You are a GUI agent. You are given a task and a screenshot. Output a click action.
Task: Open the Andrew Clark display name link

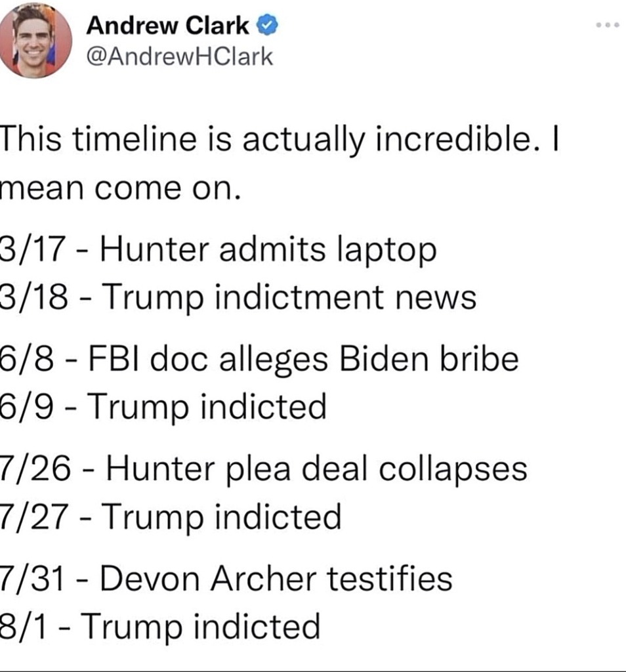click(x=168, y=27)
